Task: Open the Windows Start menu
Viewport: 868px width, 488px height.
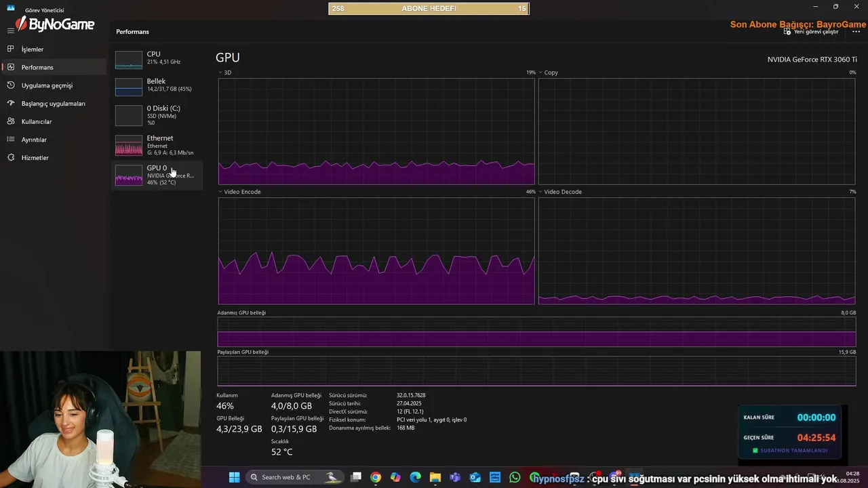Action: coord(234,477)
